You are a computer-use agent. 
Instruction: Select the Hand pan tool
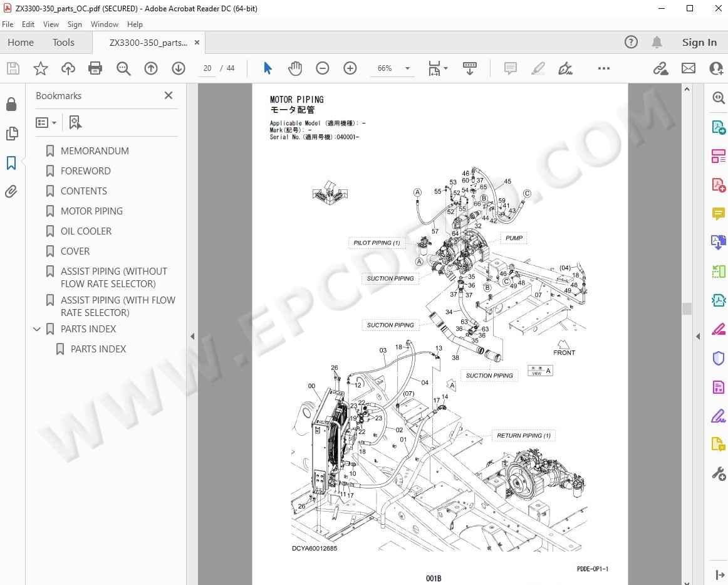[295, 68]
